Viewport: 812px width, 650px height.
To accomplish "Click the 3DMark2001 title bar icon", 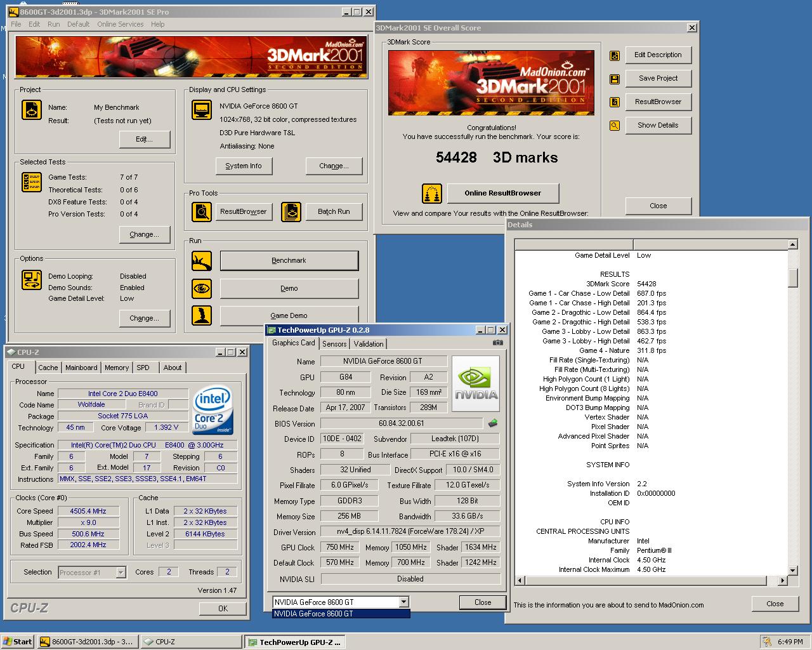I will point(13,11).
